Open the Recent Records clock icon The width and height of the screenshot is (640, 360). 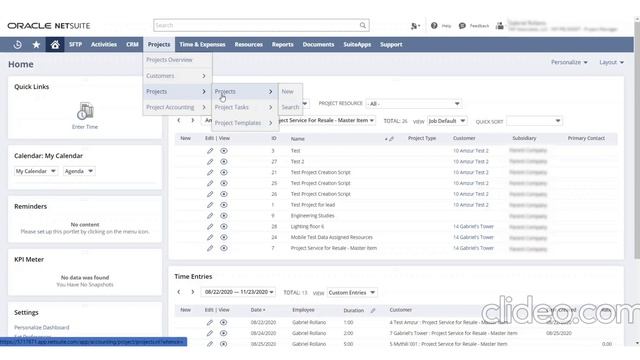pyautogui.click(x=17, y=44)
